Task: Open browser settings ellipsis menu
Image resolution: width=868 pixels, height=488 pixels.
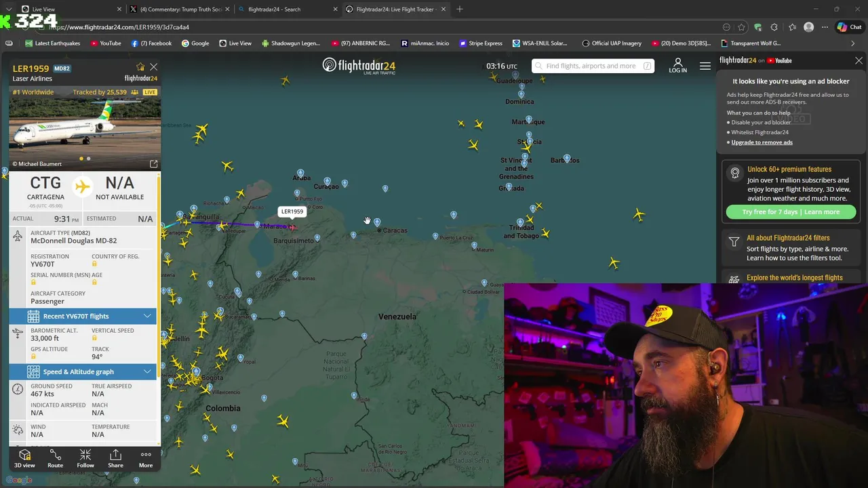Action: pos(825,27)
